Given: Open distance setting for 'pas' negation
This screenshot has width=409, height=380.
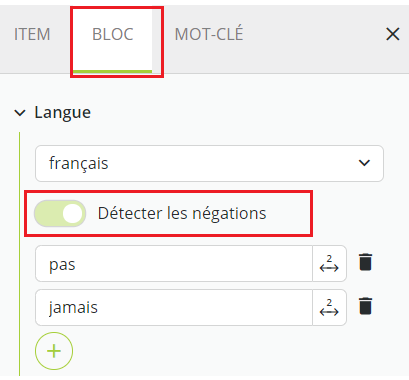Looking at the screenshot, I should [x=329, y=264].
